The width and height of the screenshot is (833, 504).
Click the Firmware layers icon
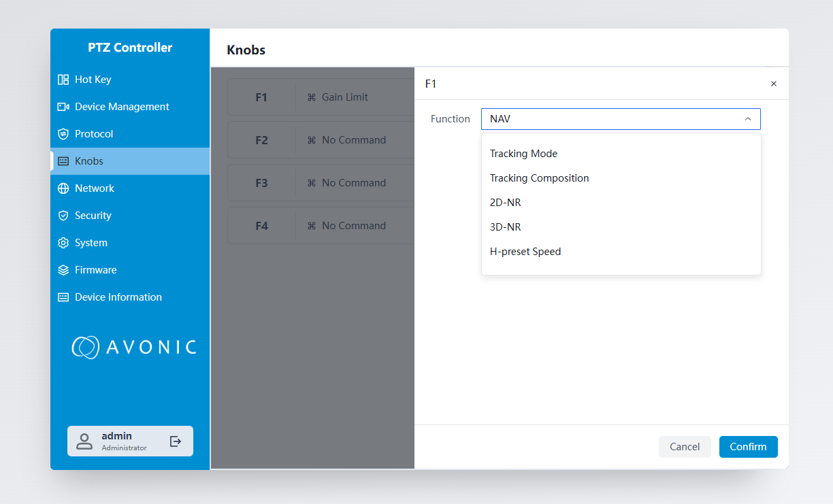pyautogui.click(x=63, y=270)
